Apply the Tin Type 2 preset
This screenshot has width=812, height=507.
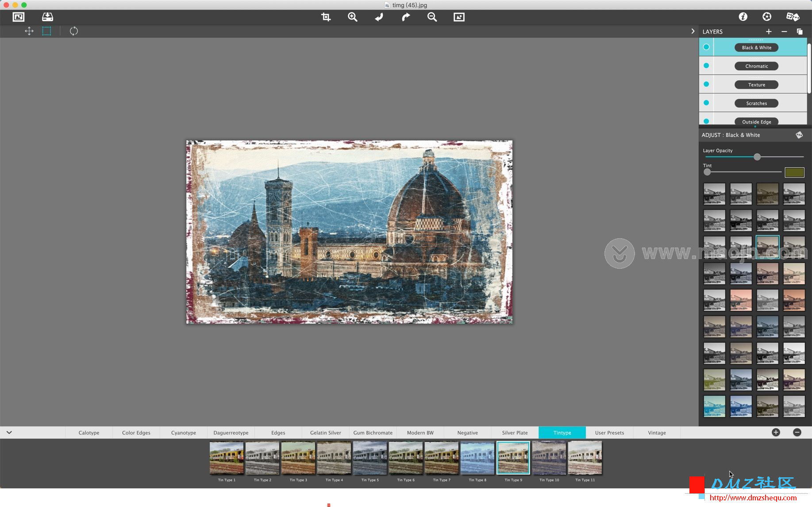(262, 458)
